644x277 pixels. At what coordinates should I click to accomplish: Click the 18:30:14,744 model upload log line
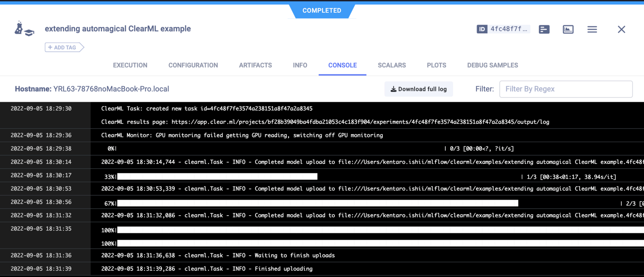[x=373, y=162]
